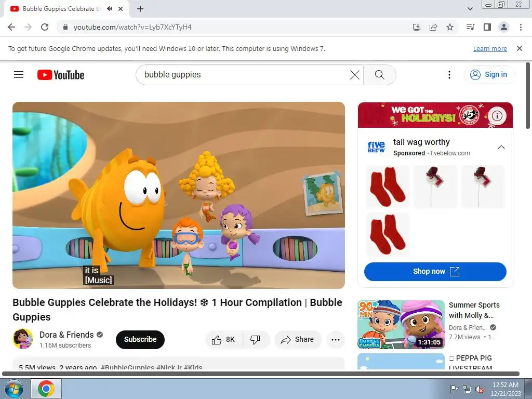Click the page horizontal scrollbar
The width and height of the screenshot is (532, 399).
click(261, 374)
